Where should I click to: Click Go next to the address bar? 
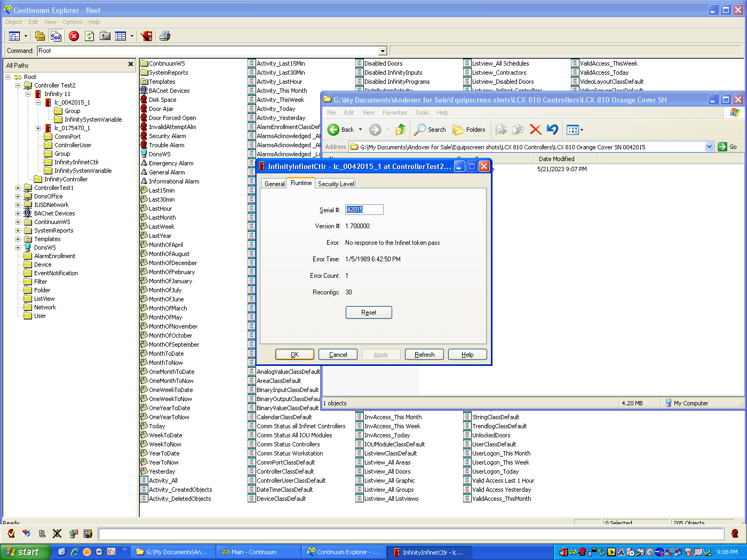[x=728, y=147]
